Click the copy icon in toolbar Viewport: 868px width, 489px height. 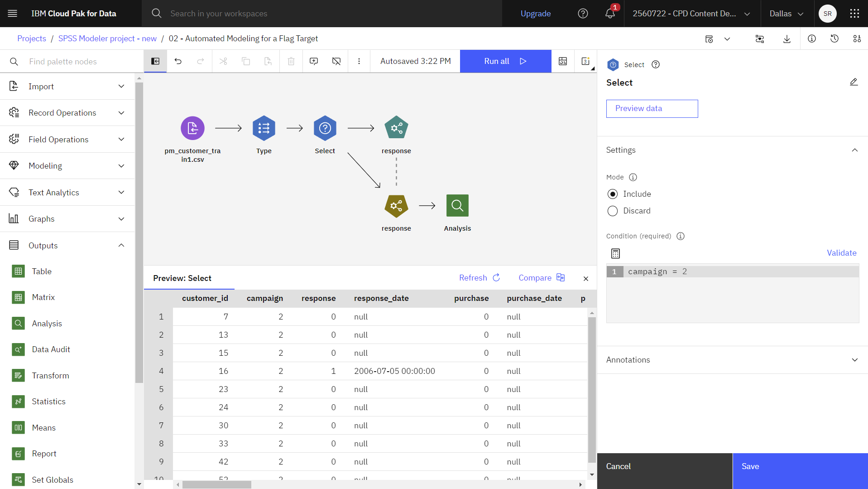point(246,61)
